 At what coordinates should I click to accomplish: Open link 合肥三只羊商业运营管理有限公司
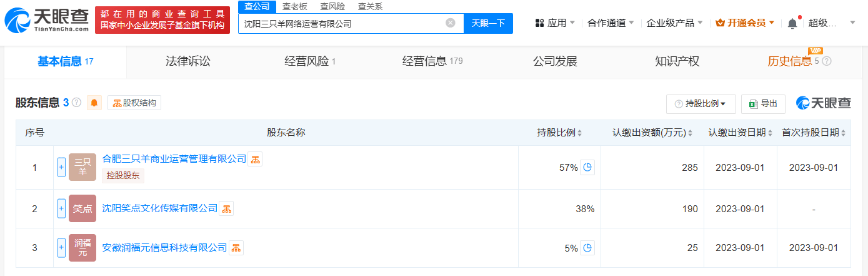(x=174, y=159)
